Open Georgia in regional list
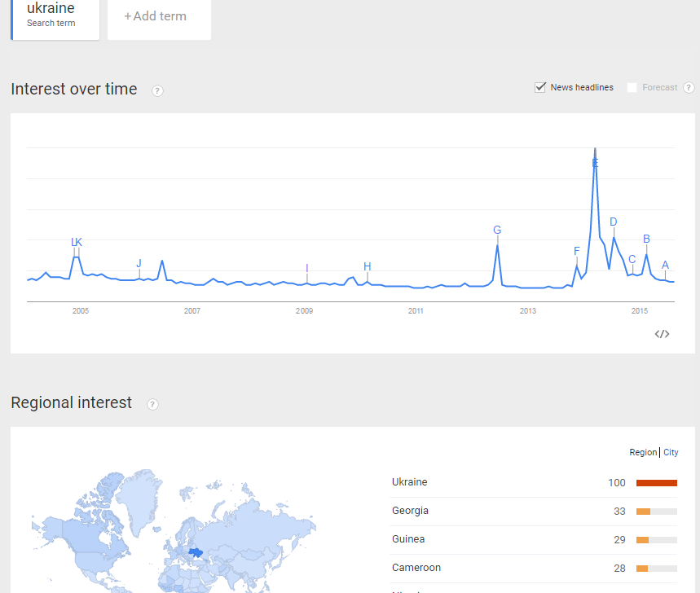This screenshot has height=593, width=700. [x=410, y=511]
